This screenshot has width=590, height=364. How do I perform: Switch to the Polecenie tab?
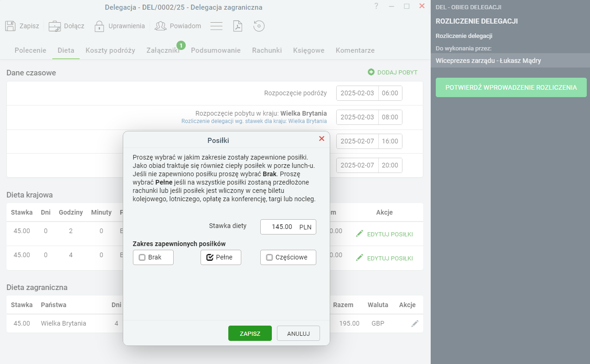(x=31, y=50)
